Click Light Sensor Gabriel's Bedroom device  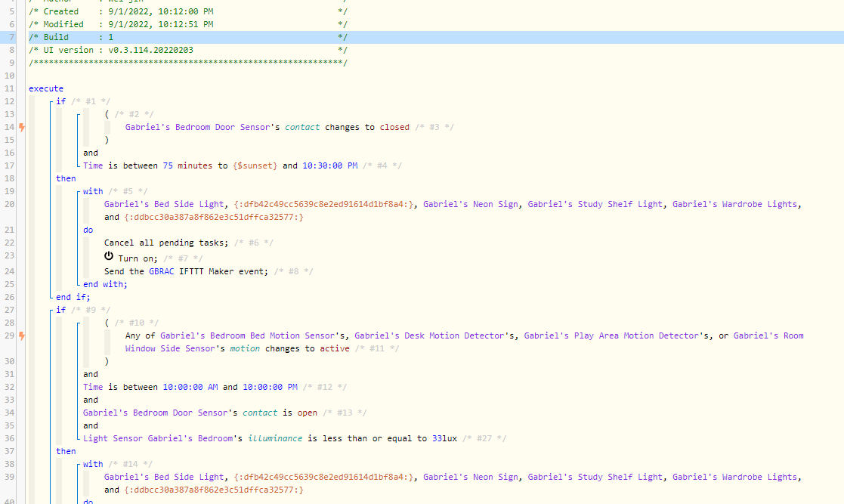pyautogui.click(x=158, y=439)
